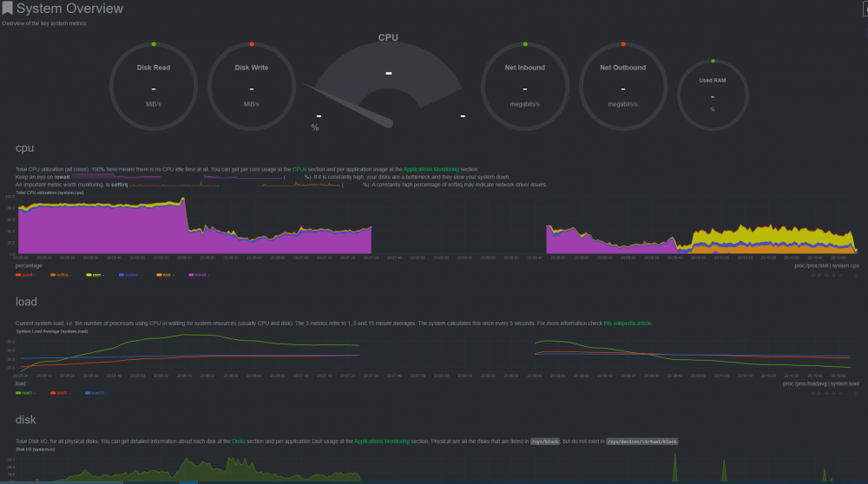The image size is (868, 484).
Task: Zoom out with the load chart minus icon
Action: [840, 393]
